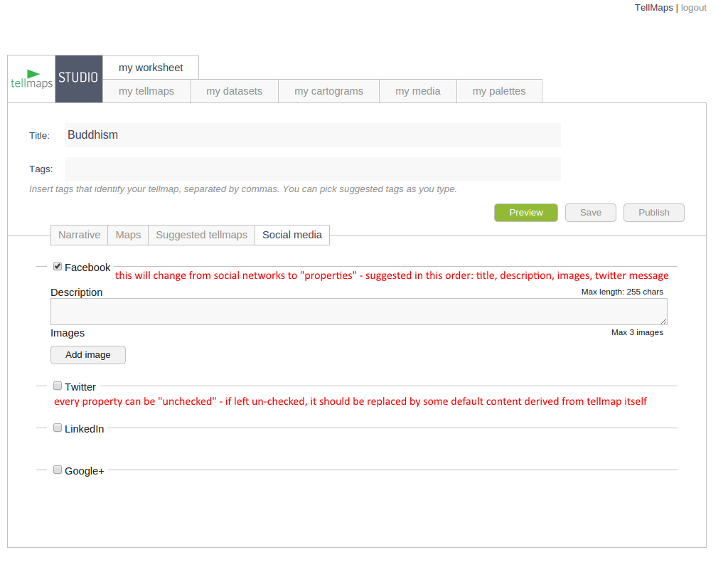Open the my worksheet tab
The image size is (728, 567).
[x=151, y=68]
